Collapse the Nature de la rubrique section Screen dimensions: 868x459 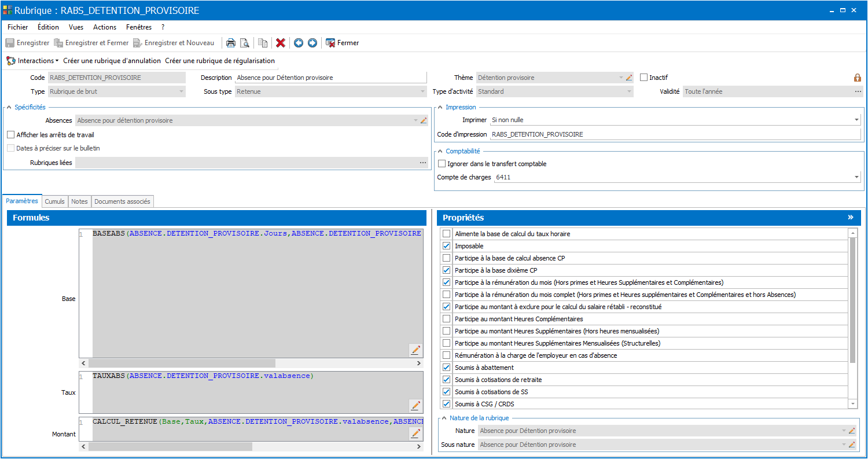point(444,418)
